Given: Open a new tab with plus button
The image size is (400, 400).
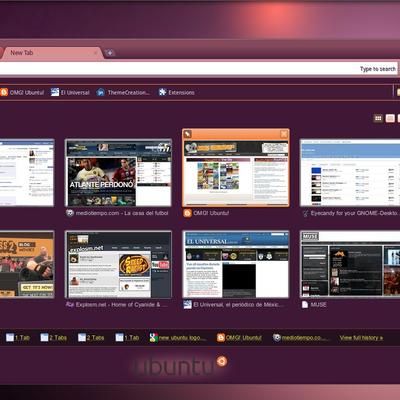Looking at the screenshot, I should pyautogui.click(x=109, y=53).
